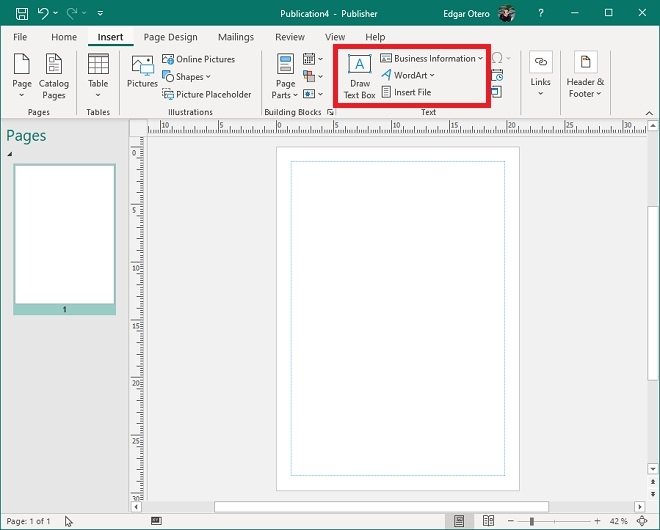Click the Save icon in title bar
The height and width of the screenshot is (530, 660).
click(x=22, y=13)
